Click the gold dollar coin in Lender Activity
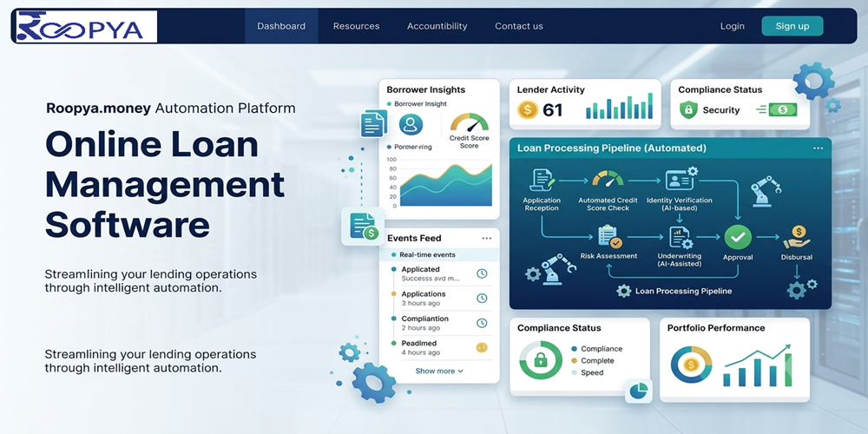This screenshot has width=868, height=434. pos(527,109)
